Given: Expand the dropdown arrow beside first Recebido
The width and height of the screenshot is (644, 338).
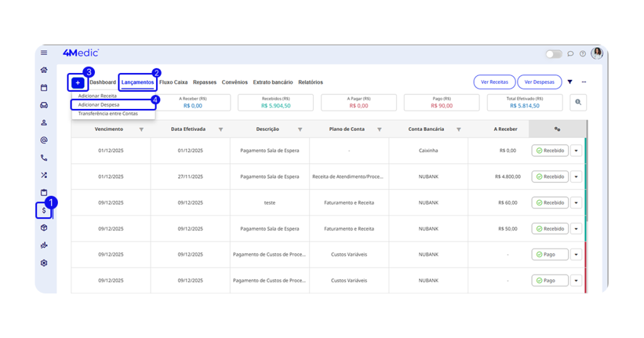Looking at the screenshot, I should click(x=577, y=151).
